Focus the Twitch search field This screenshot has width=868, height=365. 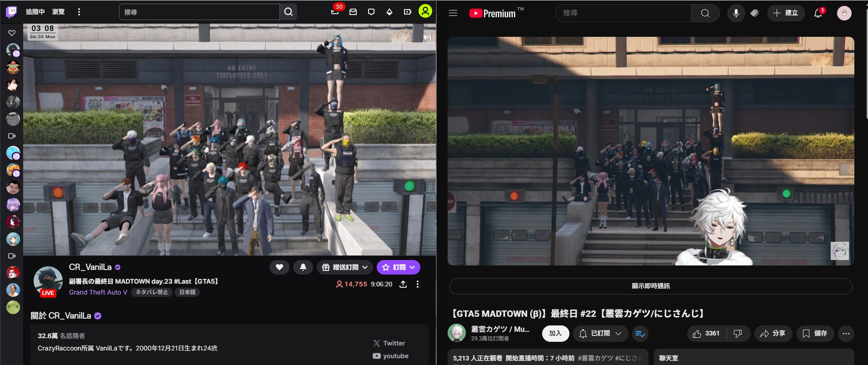(200, 12)
